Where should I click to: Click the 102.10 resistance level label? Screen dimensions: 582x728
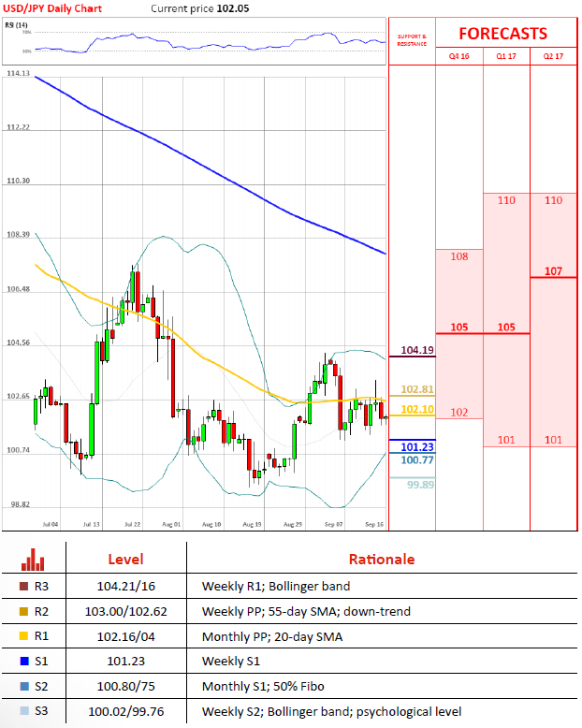coord(417,409)
